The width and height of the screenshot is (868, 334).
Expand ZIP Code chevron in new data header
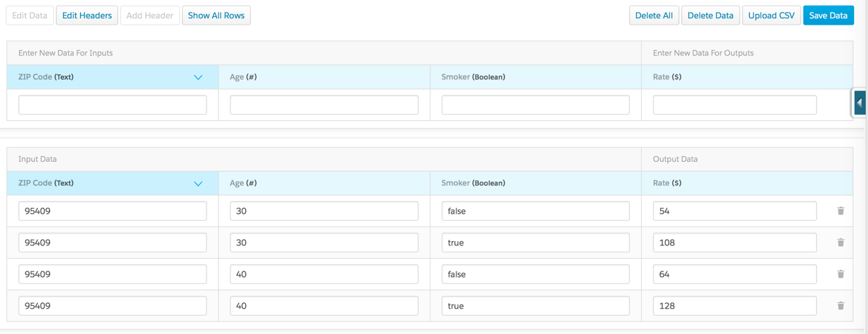coord(198,77)
